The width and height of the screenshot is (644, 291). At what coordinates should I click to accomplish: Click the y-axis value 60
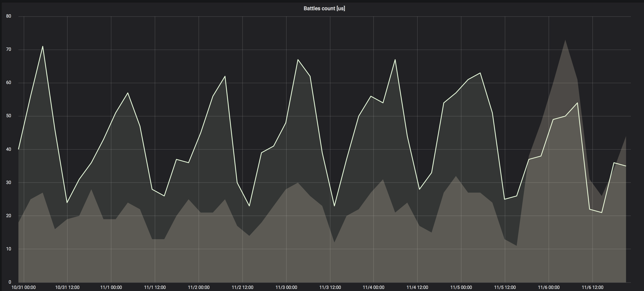(9, 83)
